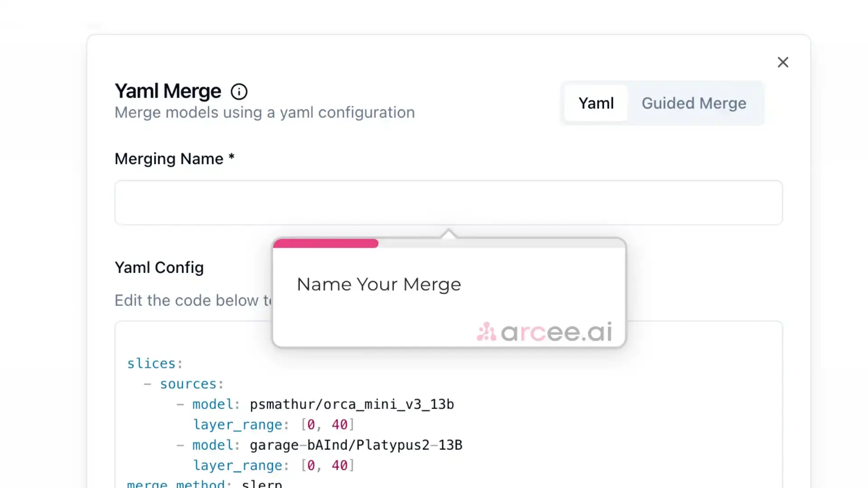Click the Yaml Config heading

pyautogui.click(x=159, y=267)
